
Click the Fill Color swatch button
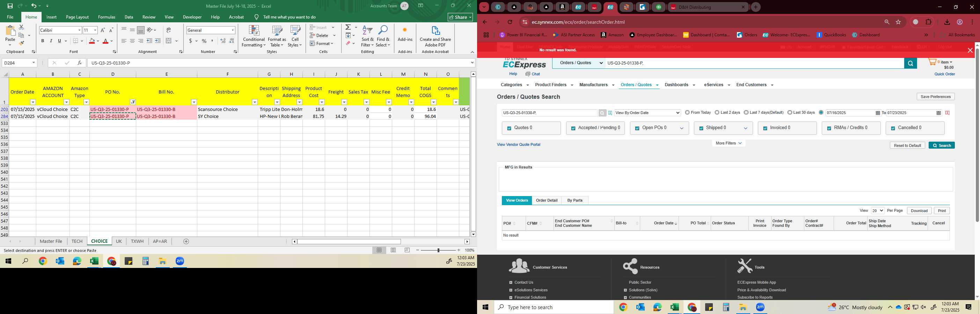(x=92, y=41)
